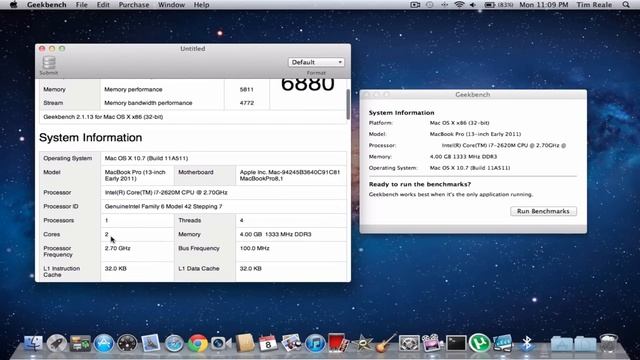The image size is (640, 360).
Task: Open Mail stamp icon in dock
Action: pyautogui.click(x=151, y=343)
